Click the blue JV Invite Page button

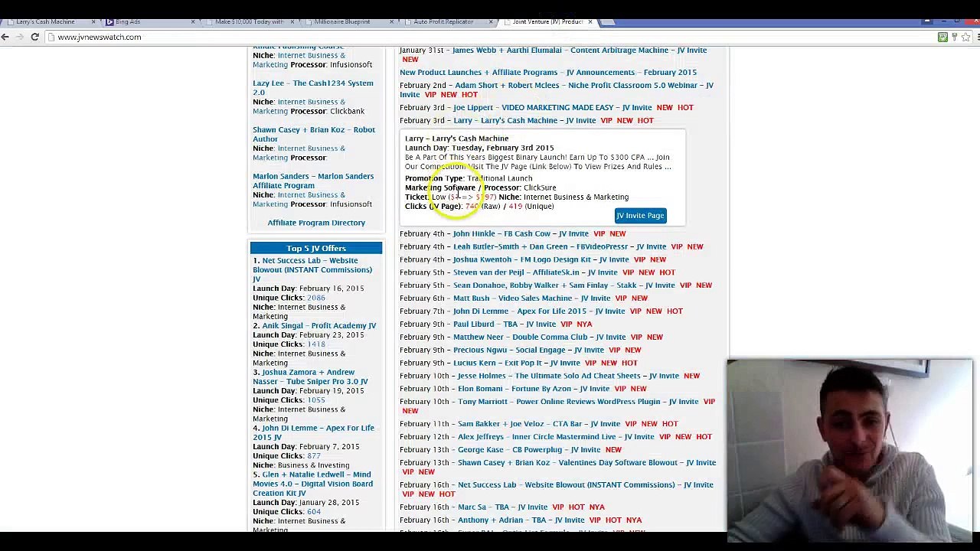[640, 216]
